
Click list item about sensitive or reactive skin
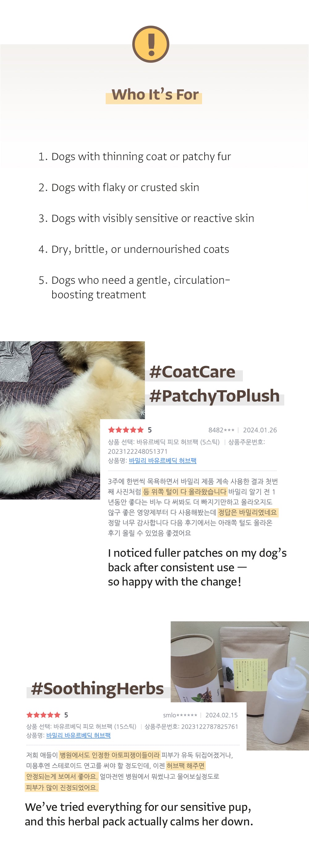click(x=146, y=218)
